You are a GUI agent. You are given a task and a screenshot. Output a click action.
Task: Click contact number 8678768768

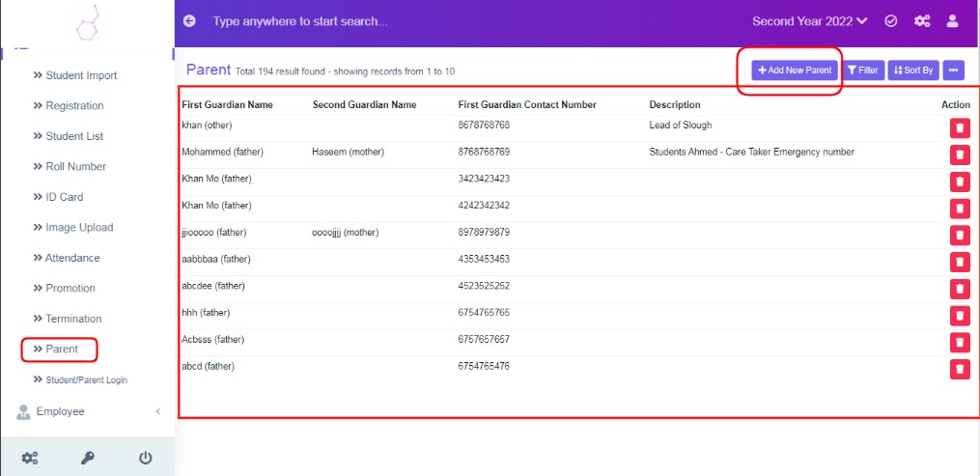point(484,125)
